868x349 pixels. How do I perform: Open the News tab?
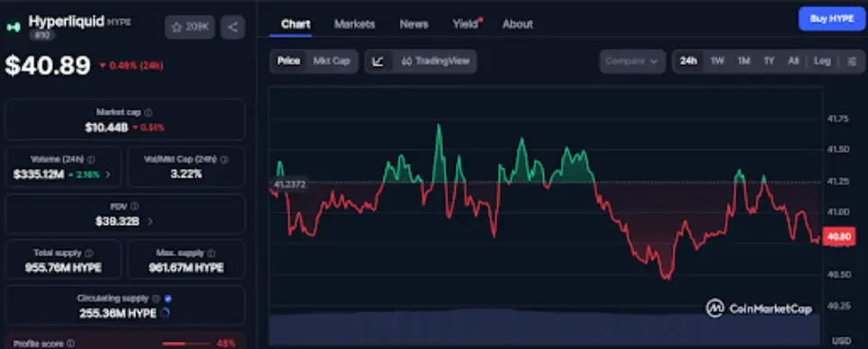click(x=414, y=24)
